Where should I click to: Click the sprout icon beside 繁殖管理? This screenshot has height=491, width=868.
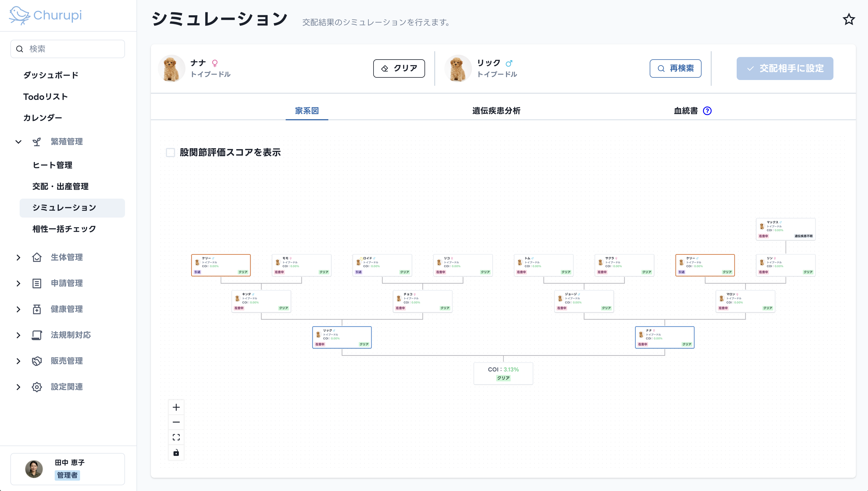[x=37, y=142]
